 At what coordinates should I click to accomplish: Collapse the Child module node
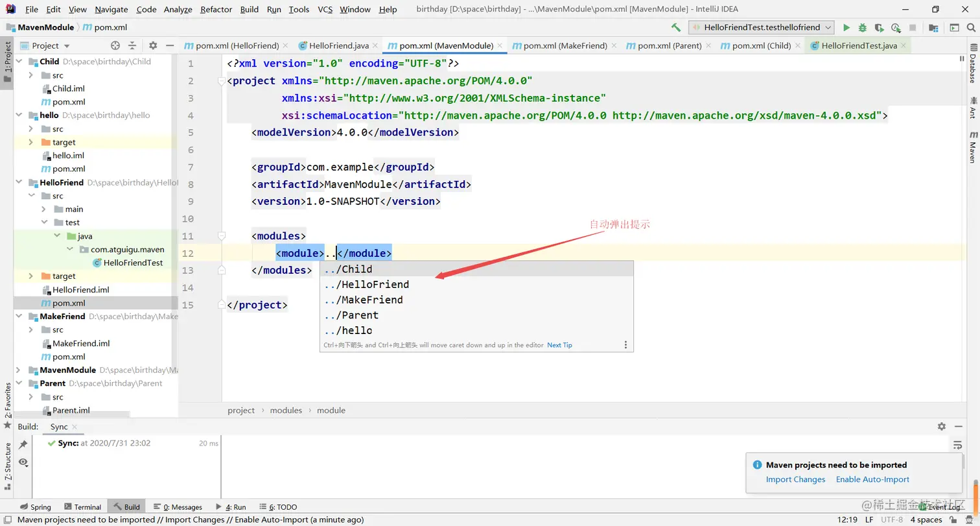[x=18, y=62]
